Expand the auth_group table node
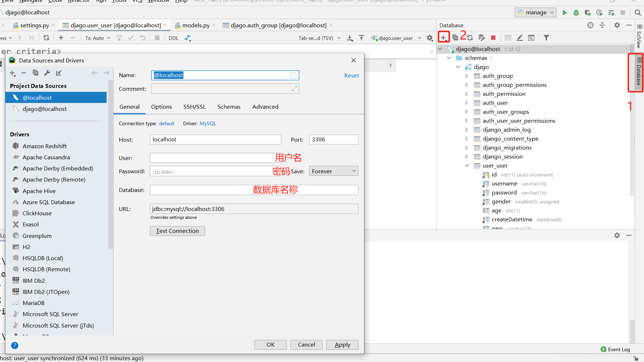 click(466, 76)
